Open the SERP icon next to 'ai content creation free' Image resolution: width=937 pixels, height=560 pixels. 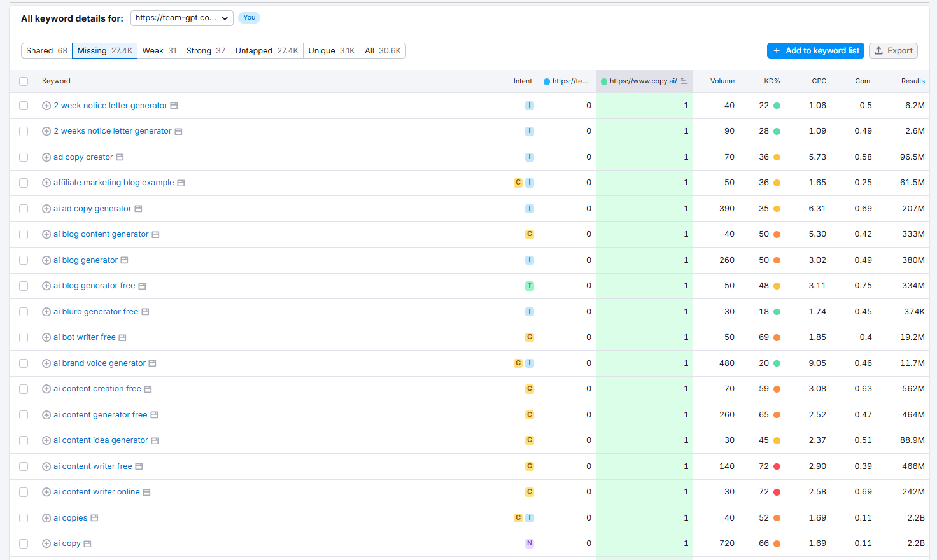coord(148,389)
